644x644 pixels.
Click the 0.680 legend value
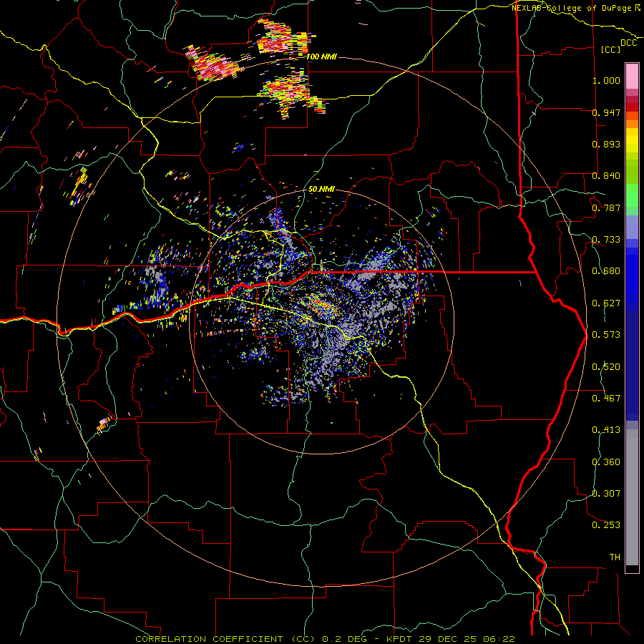[x=606, y=271]
